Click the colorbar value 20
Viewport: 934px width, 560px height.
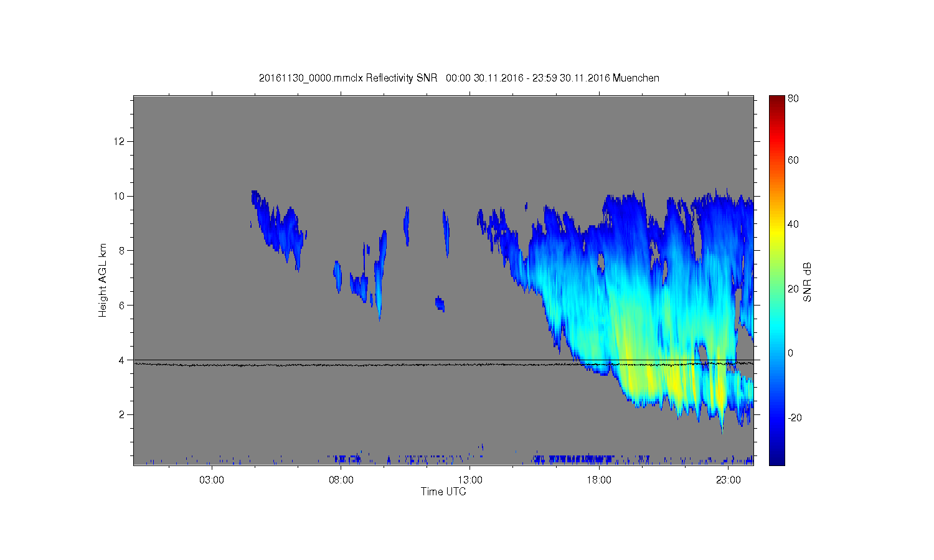[793, 289]
